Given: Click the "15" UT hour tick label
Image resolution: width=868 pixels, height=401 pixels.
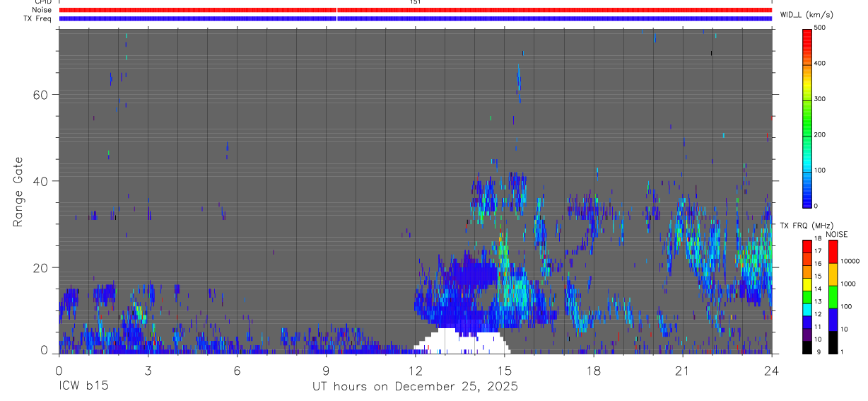Looking at the screenshot, I should coord(505,370).
